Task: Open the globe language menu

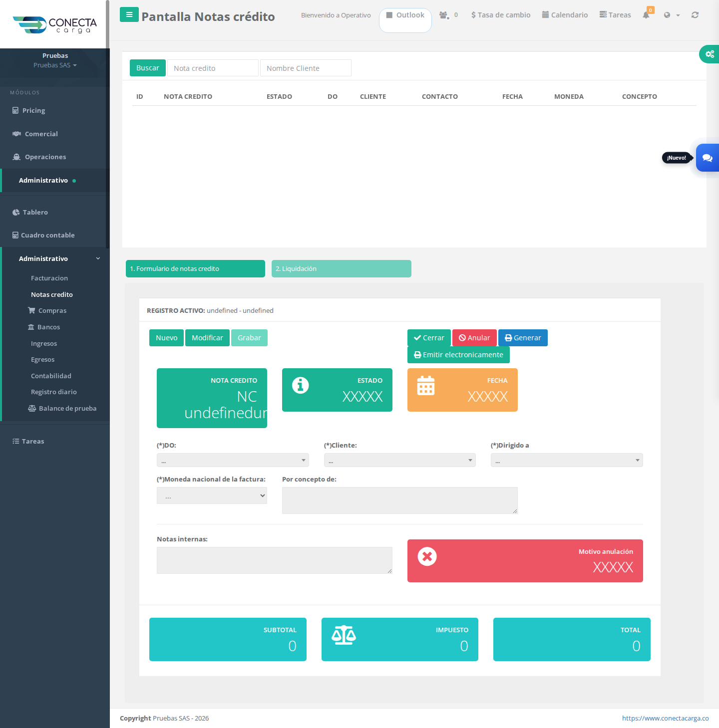Action: (672, 15)
